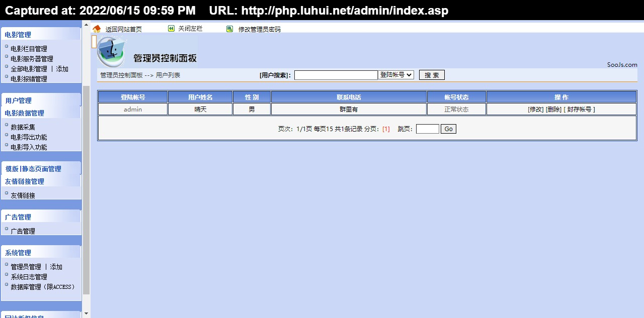Image resolution: width=644 pixels, height=318 pixels.
Task: Click the [修改] link for admin
Action: click(535, 110)
